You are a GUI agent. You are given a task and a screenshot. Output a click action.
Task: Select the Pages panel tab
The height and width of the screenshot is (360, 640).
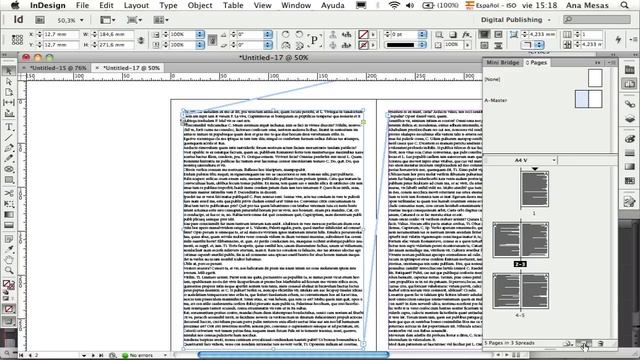(536, 62)
